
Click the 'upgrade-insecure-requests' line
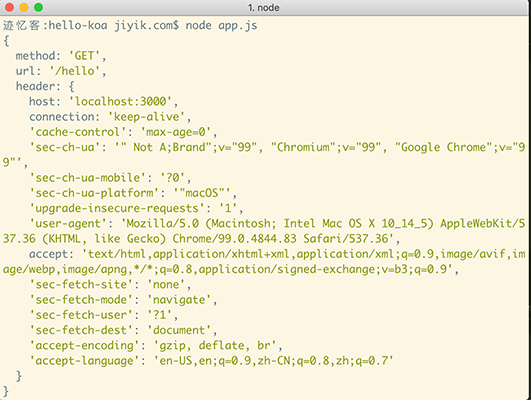click(136, 208)
